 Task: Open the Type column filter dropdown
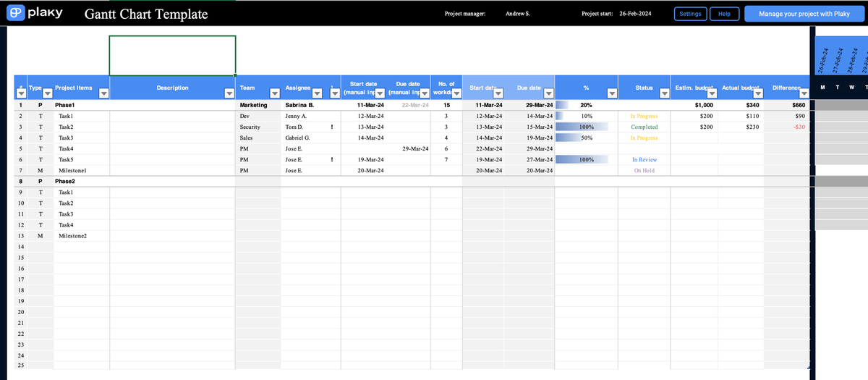click(48, 93)
